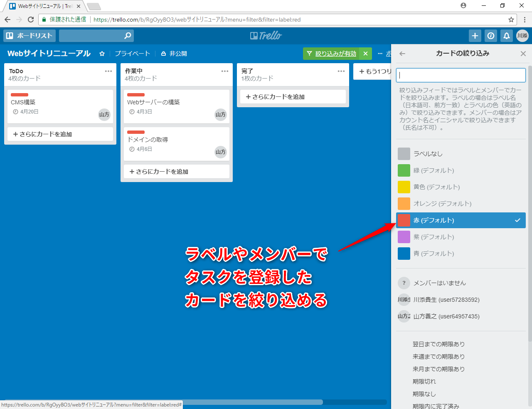Open the ドメインの取得 card
Screen dimensions: 532x409
tap(177, 144)
